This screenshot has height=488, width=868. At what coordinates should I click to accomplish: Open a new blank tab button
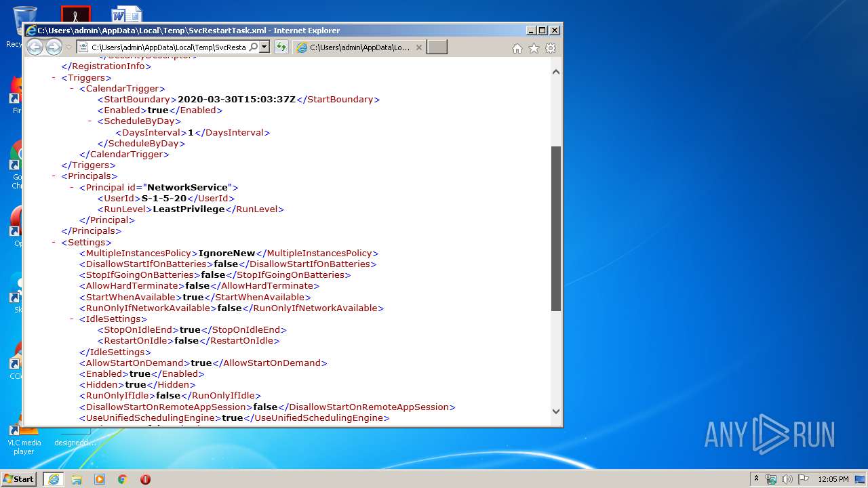(x=437, y=47)
